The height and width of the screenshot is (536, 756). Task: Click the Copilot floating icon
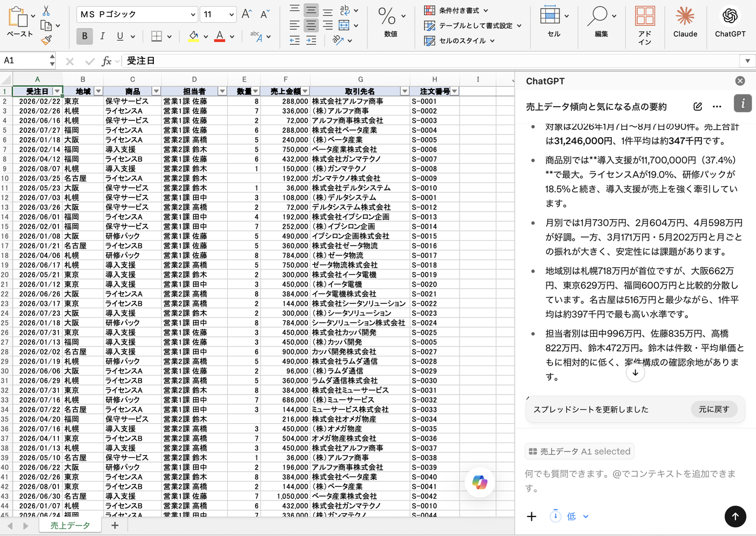(x=480, y=482)
